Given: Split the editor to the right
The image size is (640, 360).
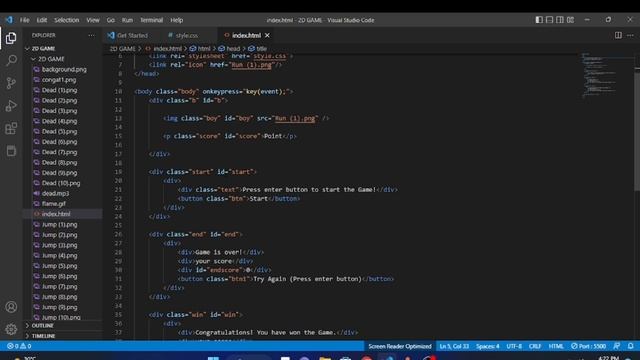Looking at the screenshot, I should tap(618, 36).
